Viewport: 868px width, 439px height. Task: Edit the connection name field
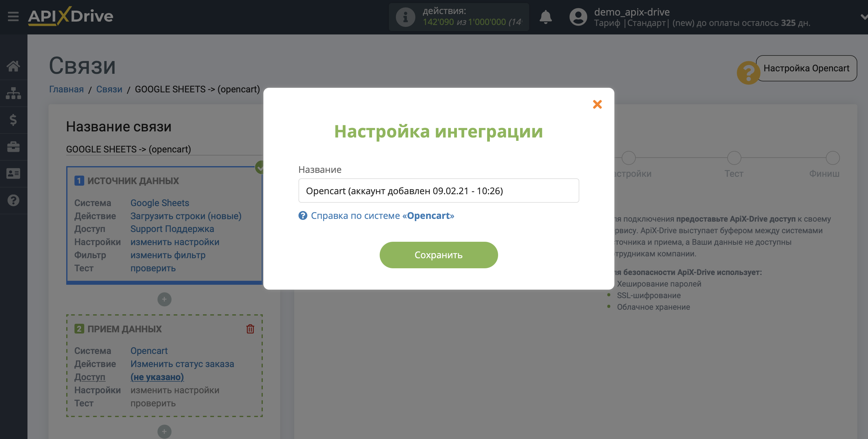click(x=164, y=149)
